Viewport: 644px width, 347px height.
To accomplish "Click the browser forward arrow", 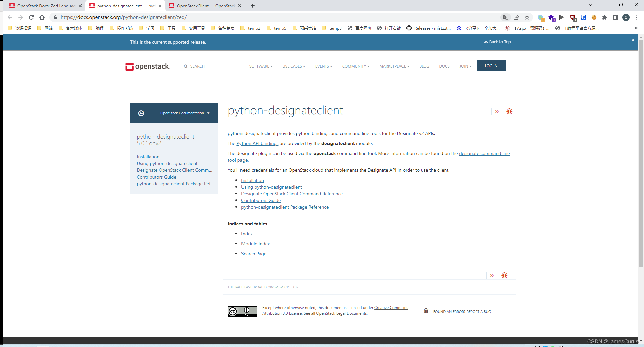I will click(x=21, y=17).
